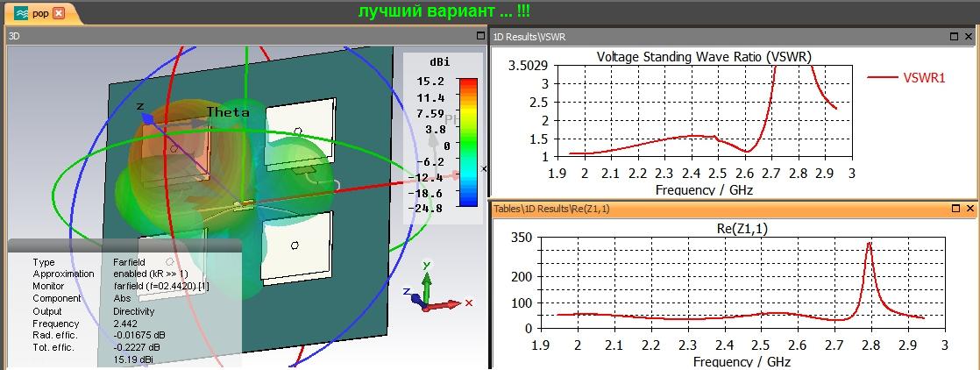Click the wave icon on the pop tab

tap(21, 13)
